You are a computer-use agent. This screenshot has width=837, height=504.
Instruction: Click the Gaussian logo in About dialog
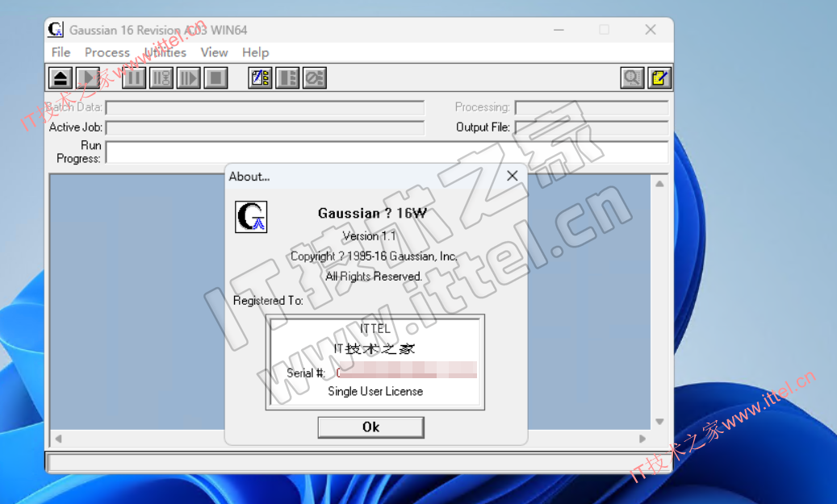[251, 217]
